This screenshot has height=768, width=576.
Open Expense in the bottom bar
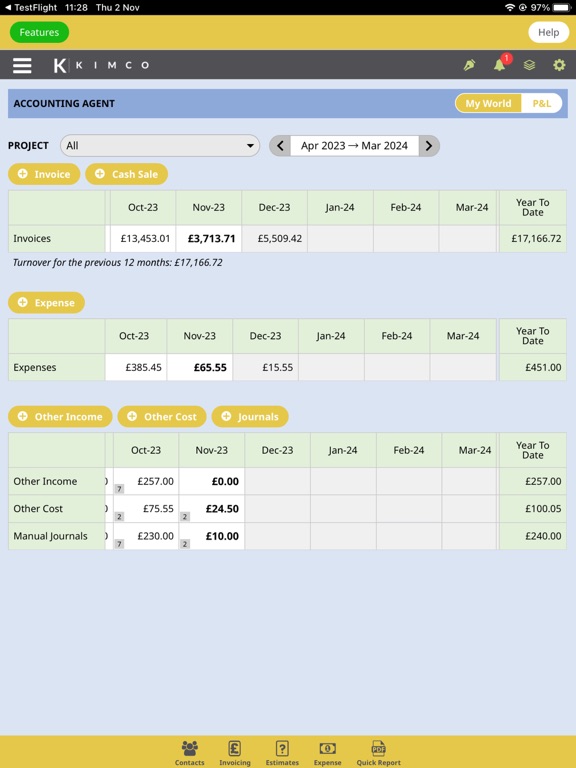point(327,753)
